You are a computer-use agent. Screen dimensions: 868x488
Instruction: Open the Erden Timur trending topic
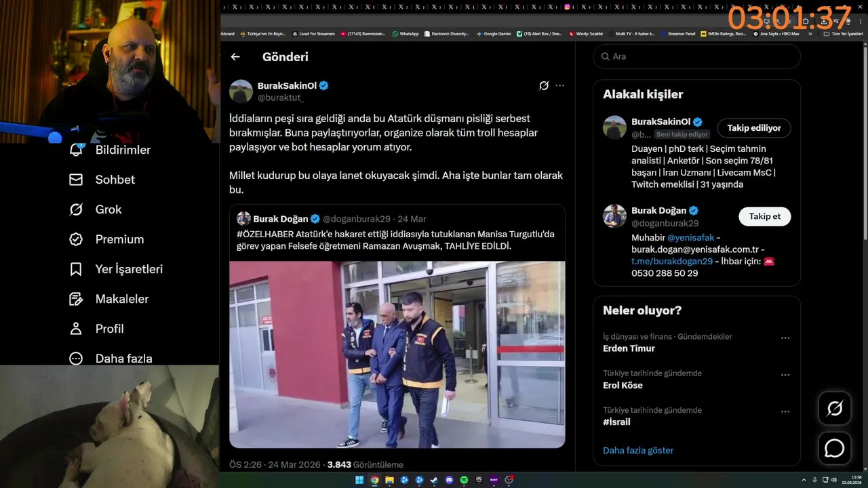(x=629, y=348)
